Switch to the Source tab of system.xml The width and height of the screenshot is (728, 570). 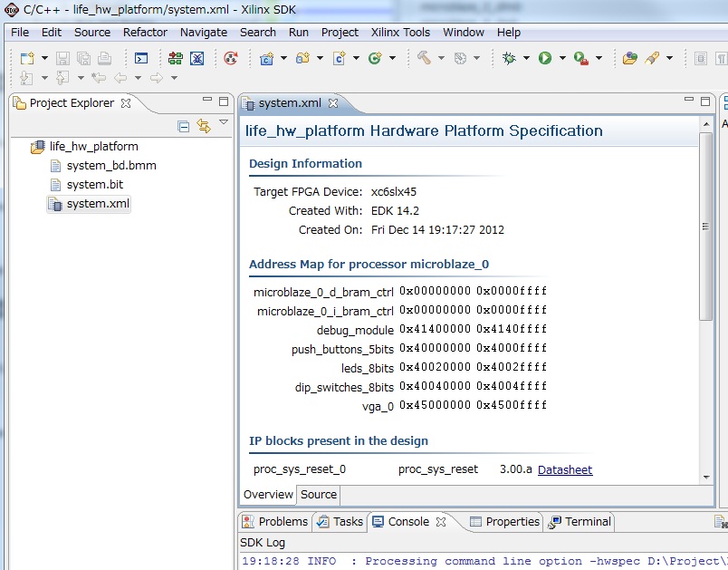(319, 494)
